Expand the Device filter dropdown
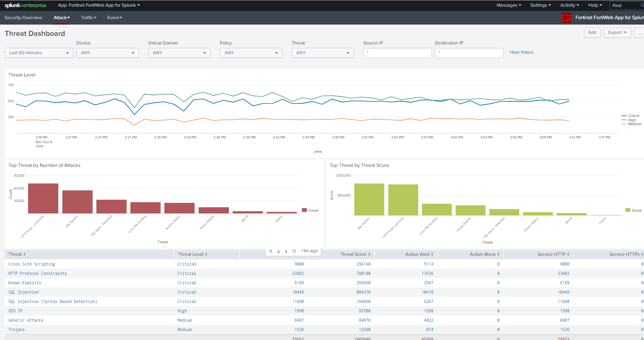644x340 pixels. pos(107,53)
